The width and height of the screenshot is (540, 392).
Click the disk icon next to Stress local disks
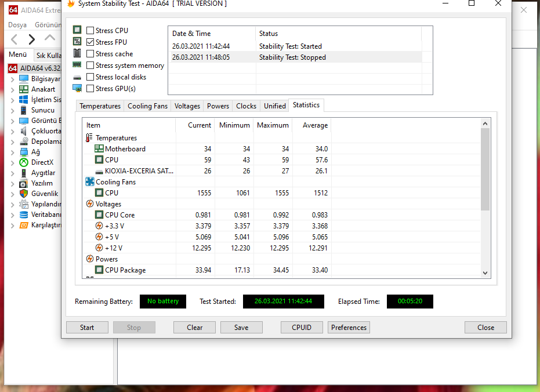[x=77, y=77]
